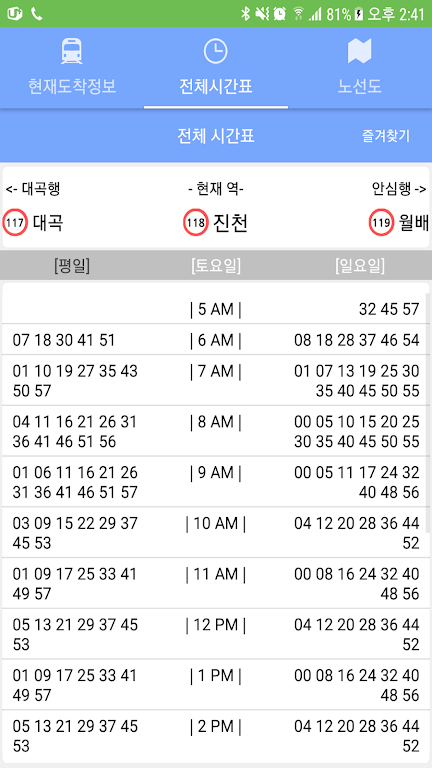Viewport: 432px width, 768px height.
Task: Select the 117 station number circle
Action: (x=15, y=223)
